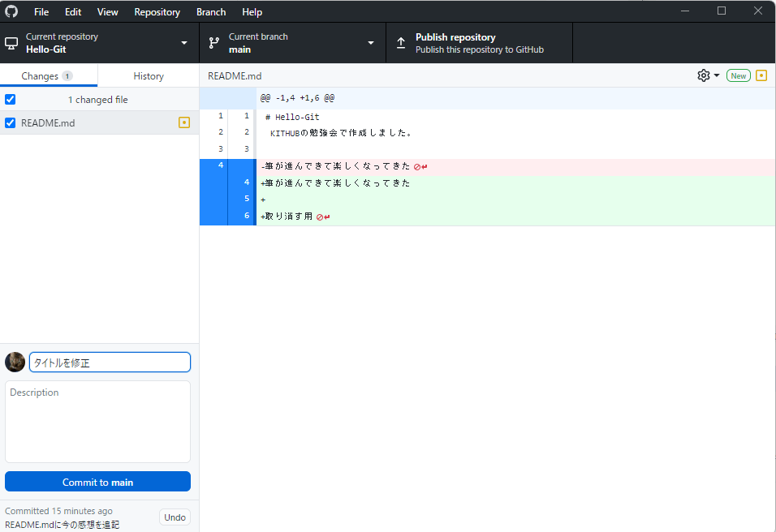Open the Current branch dropdown

(370, 42)
